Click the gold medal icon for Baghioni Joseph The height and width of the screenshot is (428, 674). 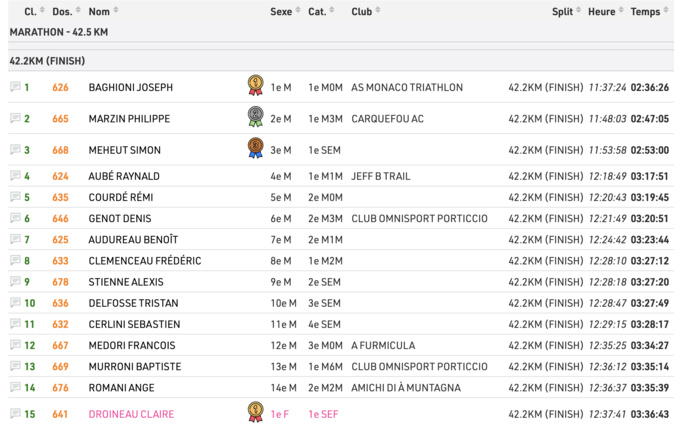[x=255, y=86]
